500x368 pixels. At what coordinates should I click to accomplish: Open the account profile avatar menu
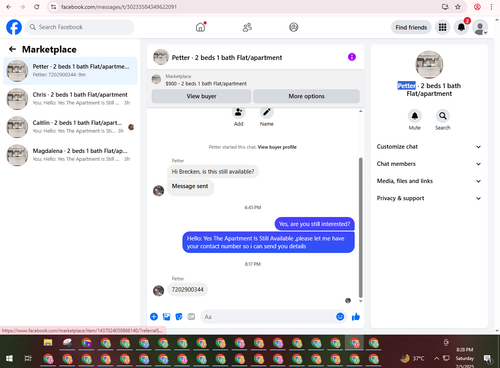[480, 28]
